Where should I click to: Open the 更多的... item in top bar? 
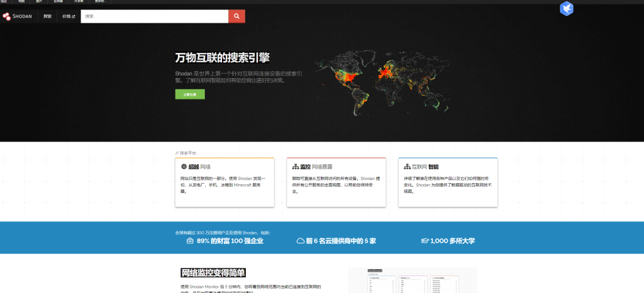pos(100,2)
